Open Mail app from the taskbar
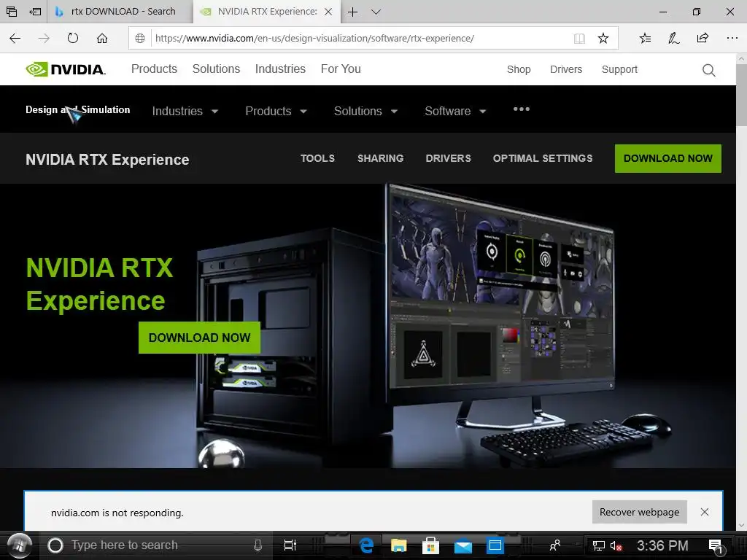 [x=463, y=546]
